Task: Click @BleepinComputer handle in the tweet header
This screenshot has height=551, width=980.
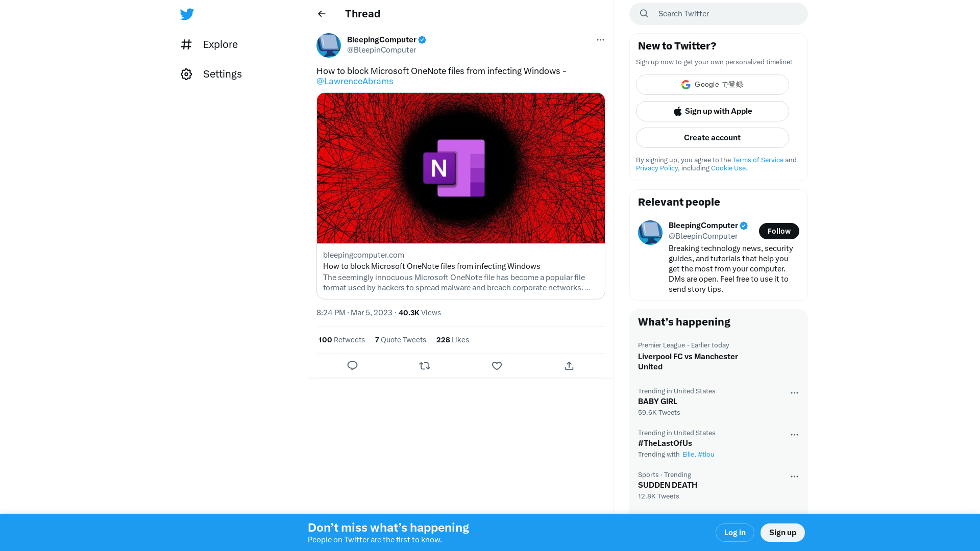Action: (381, 50)
